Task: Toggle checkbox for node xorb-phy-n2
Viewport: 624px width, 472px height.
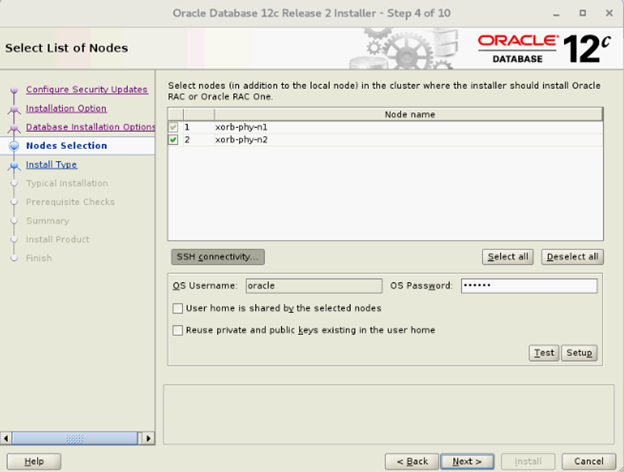Action: click(173, 140)
